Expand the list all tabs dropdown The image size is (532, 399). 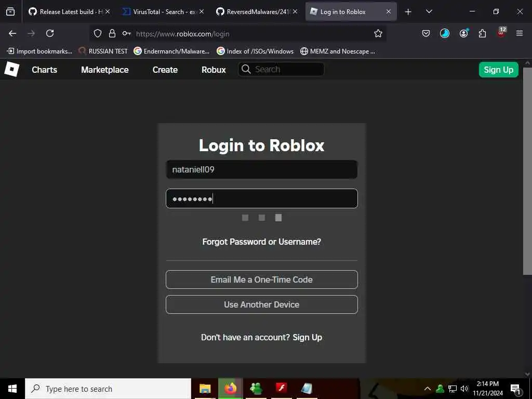429,11
